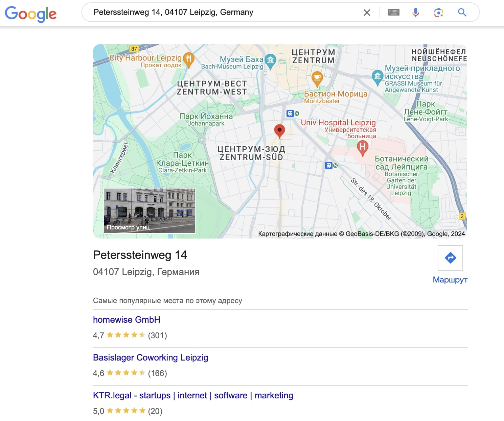This screenshot has height=421, width=504.
Task: Click the red location marker on map
Action: [279, 131]
